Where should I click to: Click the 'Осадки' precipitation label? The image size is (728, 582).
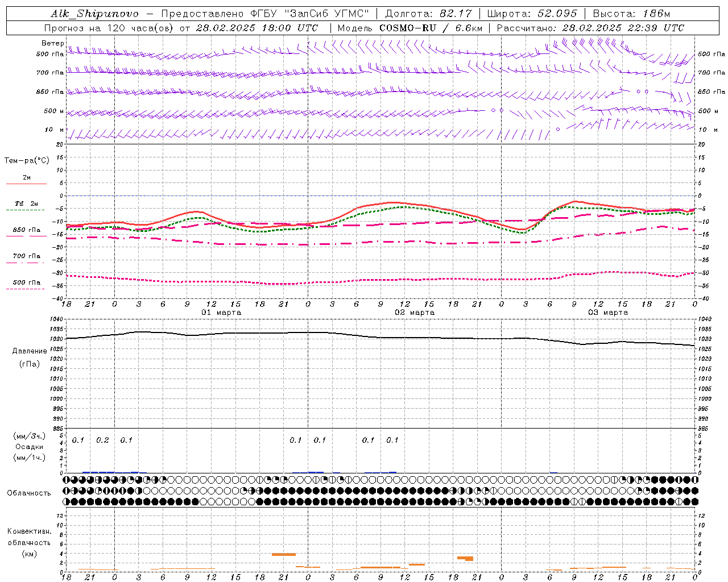pyautogui.click(x=29, y=447)
